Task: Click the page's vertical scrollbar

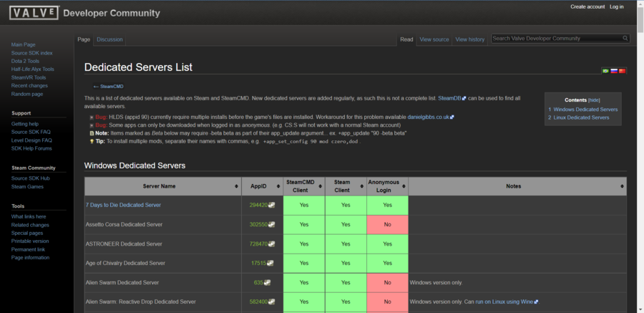Action: tap(640, 156)
